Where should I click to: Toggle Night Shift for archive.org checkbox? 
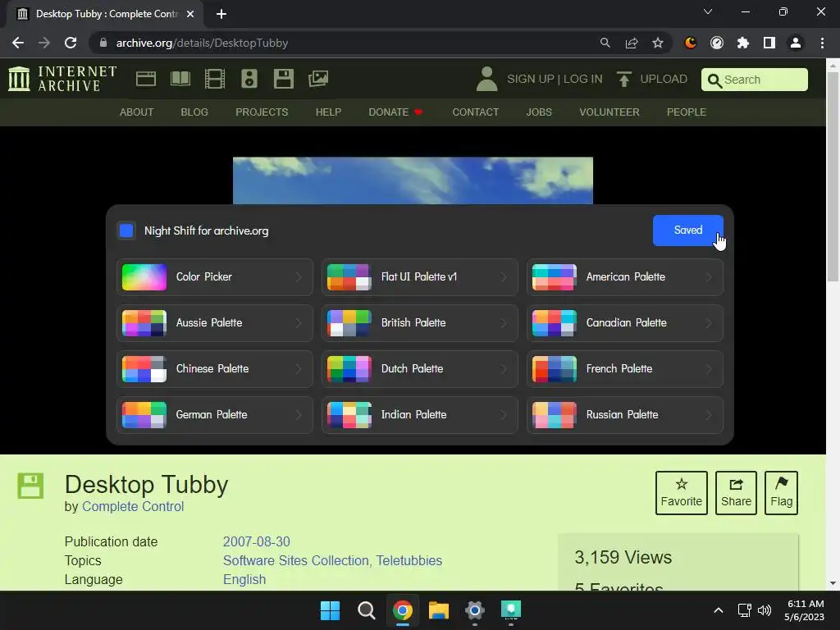pos(126,231)
